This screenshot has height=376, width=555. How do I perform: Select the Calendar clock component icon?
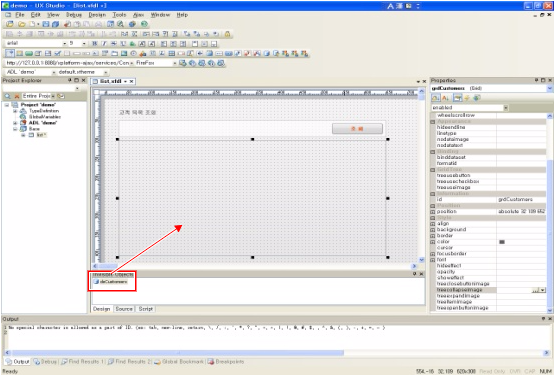pyautogui.click(x=133, y=53)
